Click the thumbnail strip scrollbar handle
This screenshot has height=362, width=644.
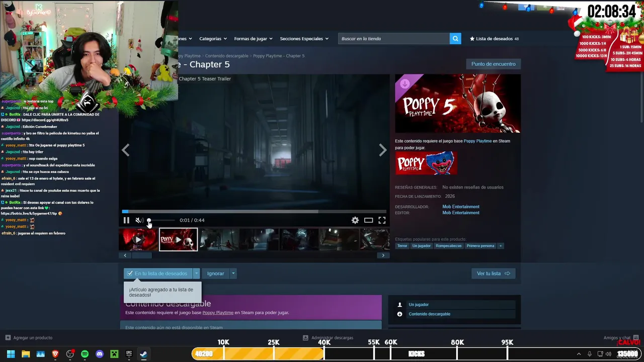[x=142, y=255]
